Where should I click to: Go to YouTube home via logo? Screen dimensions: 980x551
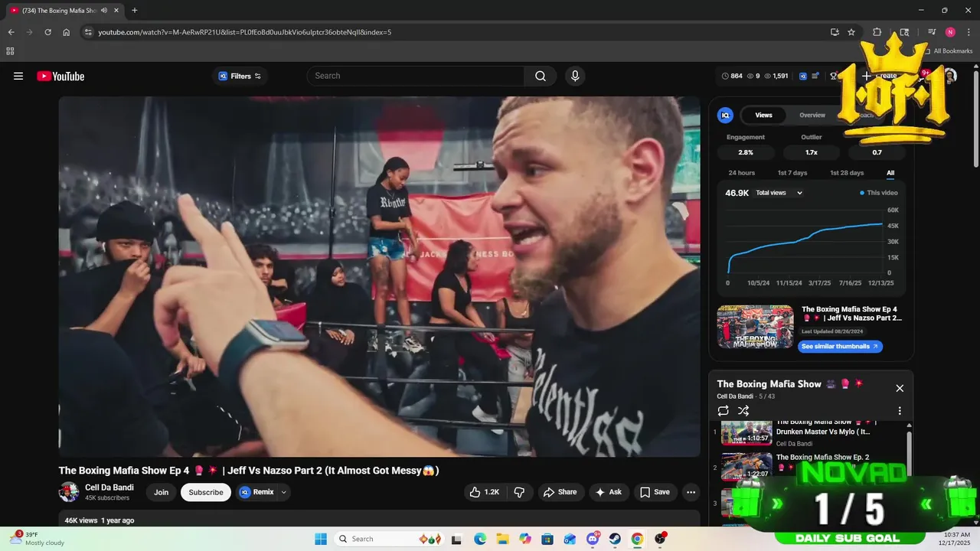pos(60,76)
